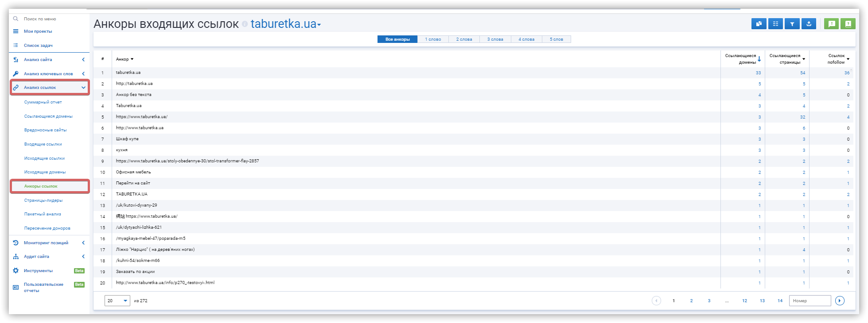Switch to the 3 слова tab
868x323 pixels.
pyautogui.click(x=495, y=39)
